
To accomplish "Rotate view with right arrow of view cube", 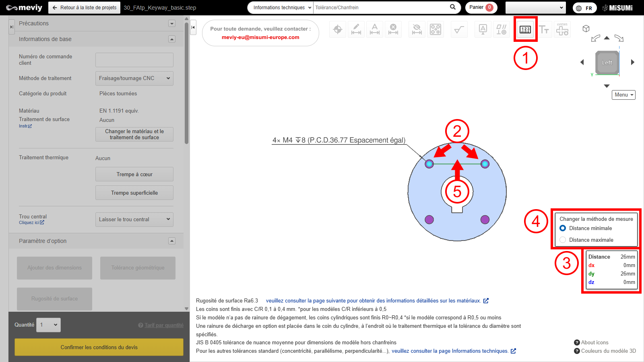I will tap(632, 62).
